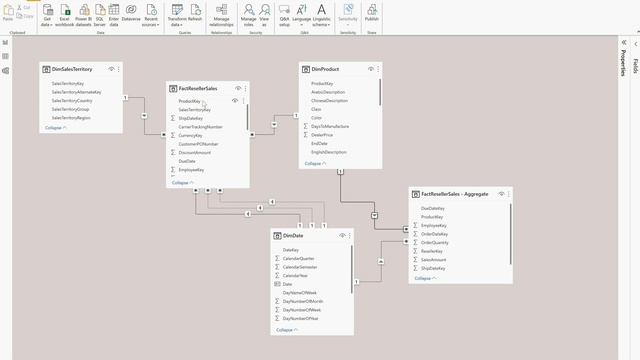
Task: Toggle visibility of FactResellerSales - Aggregate table
Action: tap(501, 194)
